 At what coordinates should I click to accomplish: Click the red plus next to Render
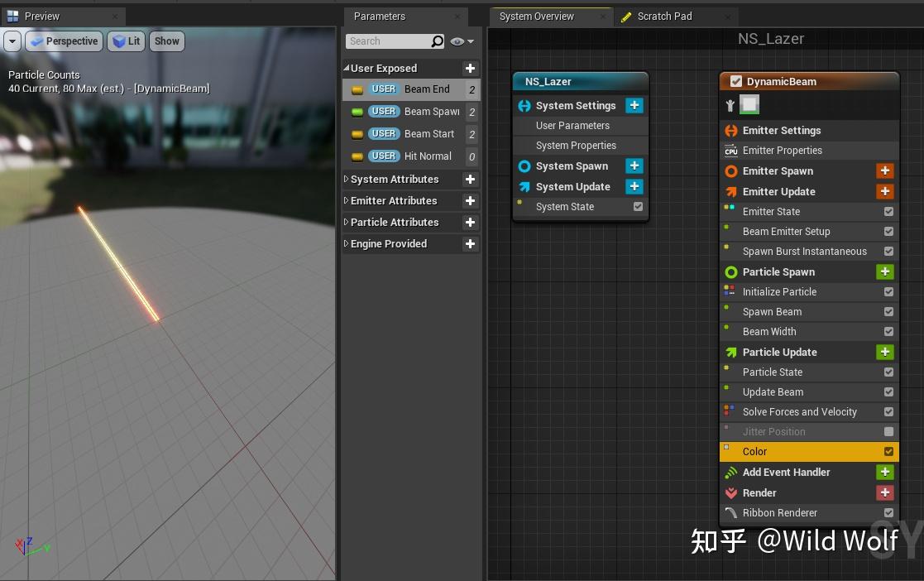tap(884, 492)
